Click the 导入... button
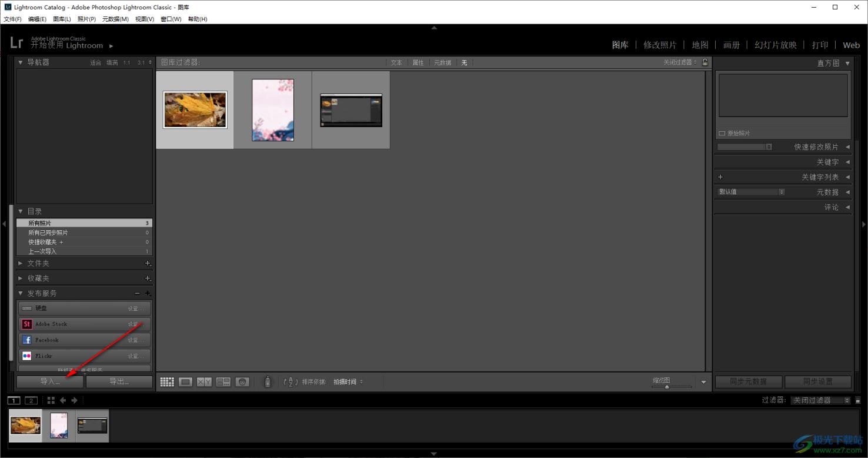Screen dimensions: 868x458 point(50,381)
